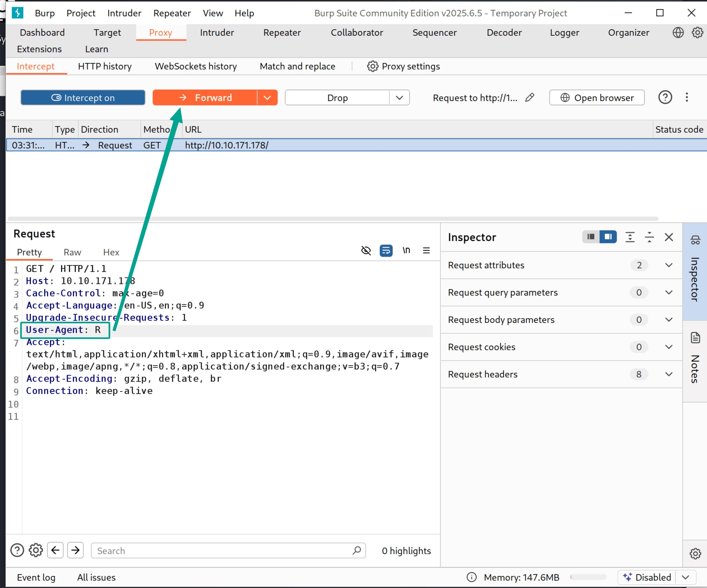The height and width of the screenshot is (588, 707).
Task: Open the Repeater main tab
Action: (x=282, y=33)
